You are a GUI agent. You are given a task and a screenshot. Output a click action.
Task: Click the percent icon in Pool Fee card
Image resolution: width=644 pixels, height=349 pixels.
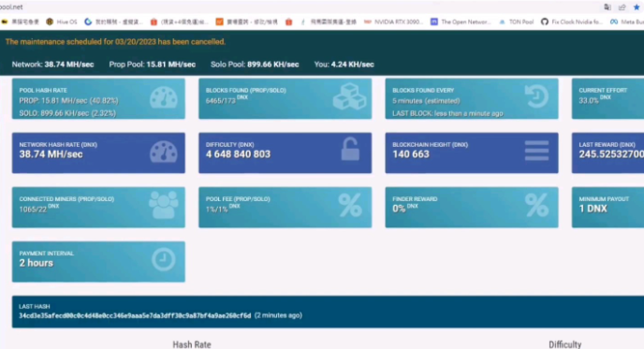click(350, 205)
